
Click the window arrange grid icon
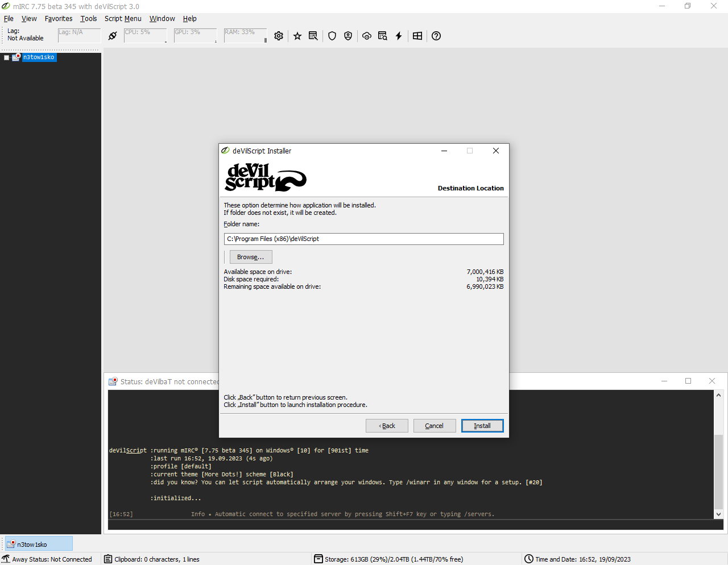coord(417,36)
